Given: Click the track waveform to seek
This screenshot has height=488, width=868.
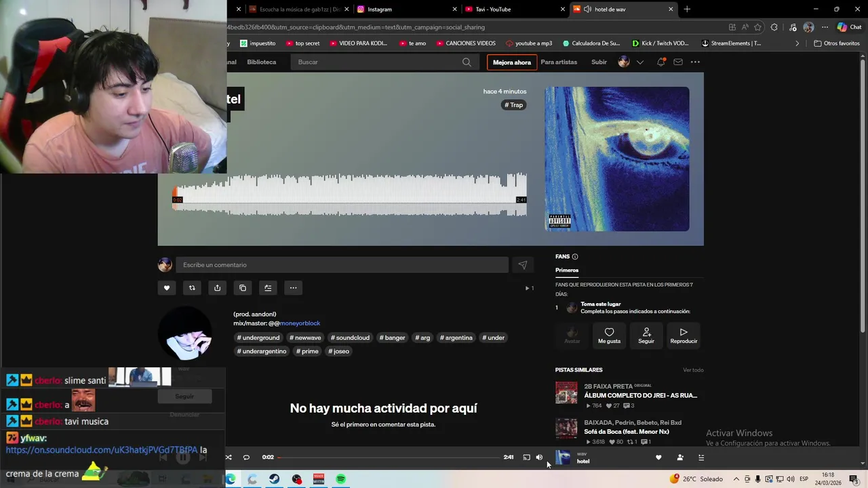Looking at the screenshot, I should pyautogui.click(x=350, y=195).
